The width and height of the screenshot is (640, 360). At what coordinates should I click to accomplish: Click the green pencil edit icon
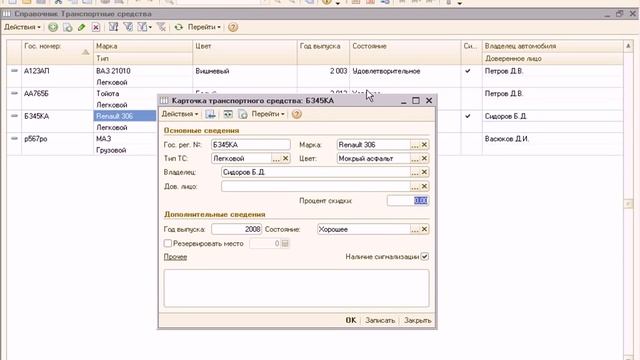point(82,27)
